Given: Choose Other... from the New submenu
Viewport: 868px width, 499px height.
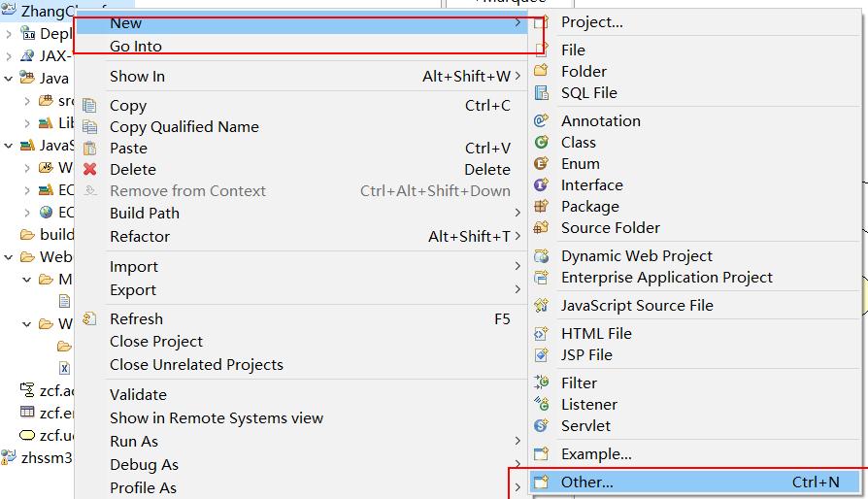Looking at the screenshot, I should click(x=587, y=482).
